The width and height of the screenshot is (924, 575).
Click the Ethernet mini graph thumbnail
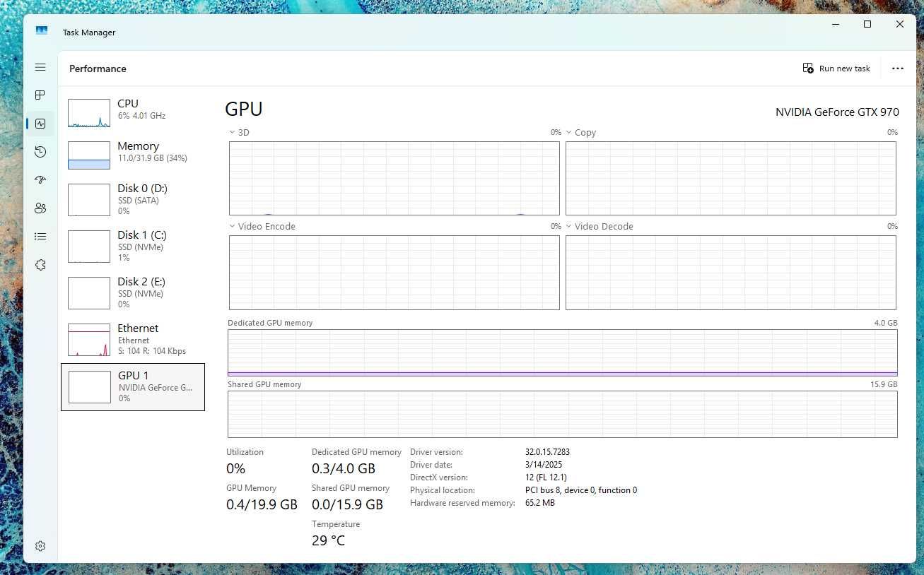coord(89,340)
